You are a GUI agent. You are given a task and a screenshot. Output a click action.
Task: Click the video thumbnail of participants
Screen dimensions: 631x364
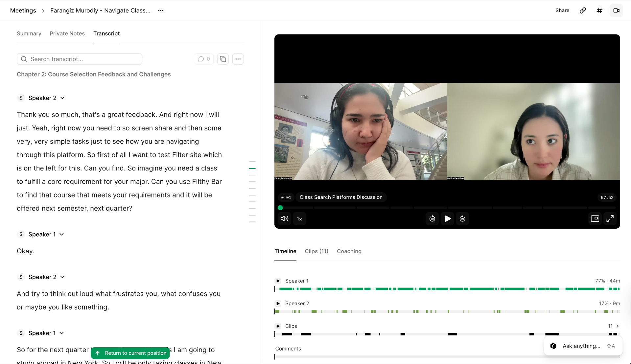coord(447,131)
